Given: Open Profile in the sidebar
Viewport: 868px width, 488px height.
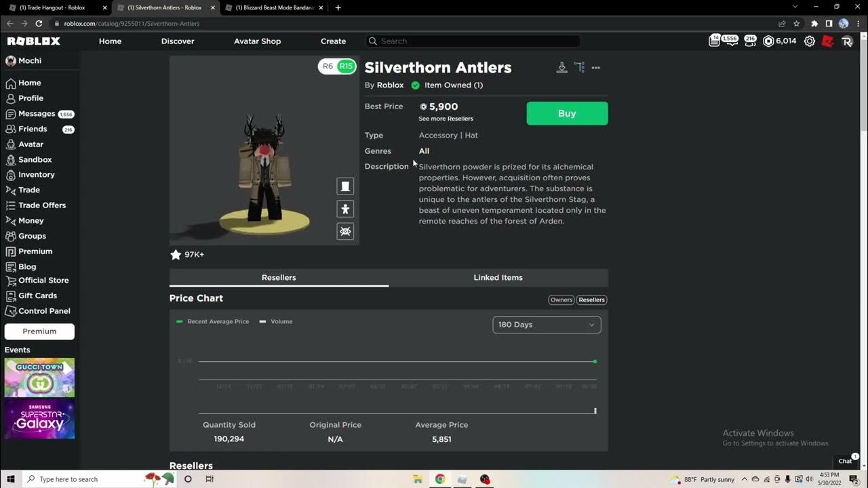Looking at the screenshot, I should [x=24, y=98].
